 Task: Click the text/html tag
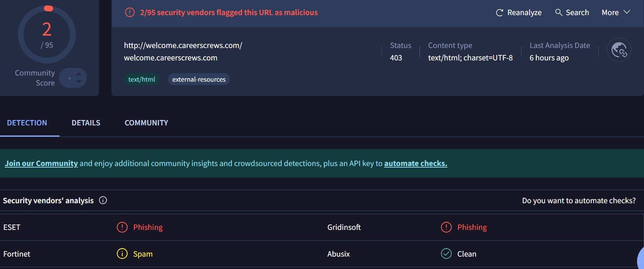(142, 79)
